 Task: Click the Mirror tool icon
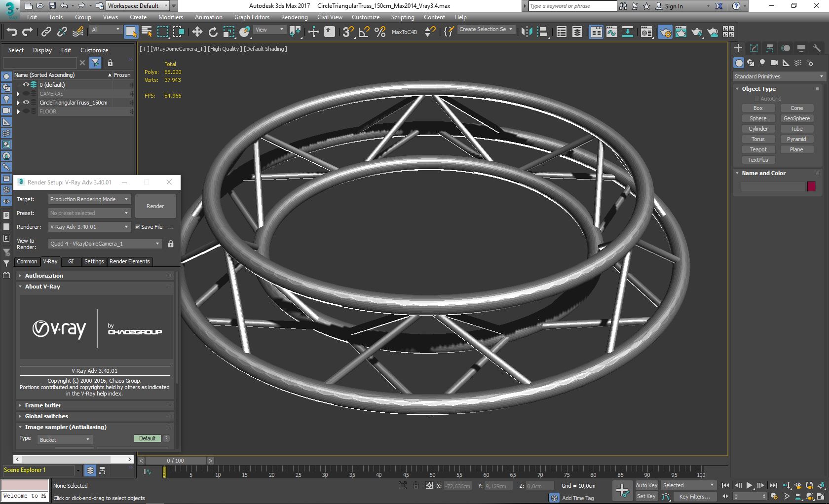point(527,32)
